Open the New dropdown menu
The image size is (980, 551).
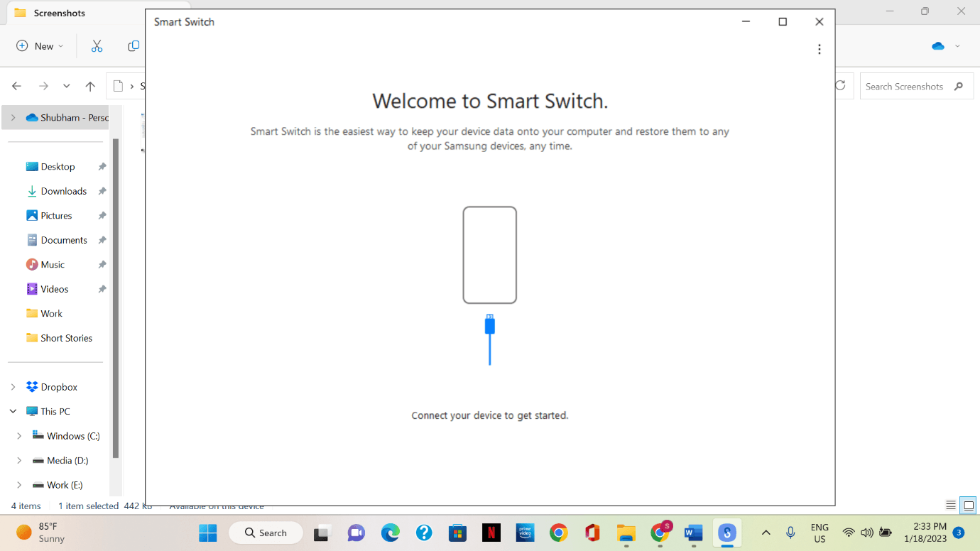point(40,46)
